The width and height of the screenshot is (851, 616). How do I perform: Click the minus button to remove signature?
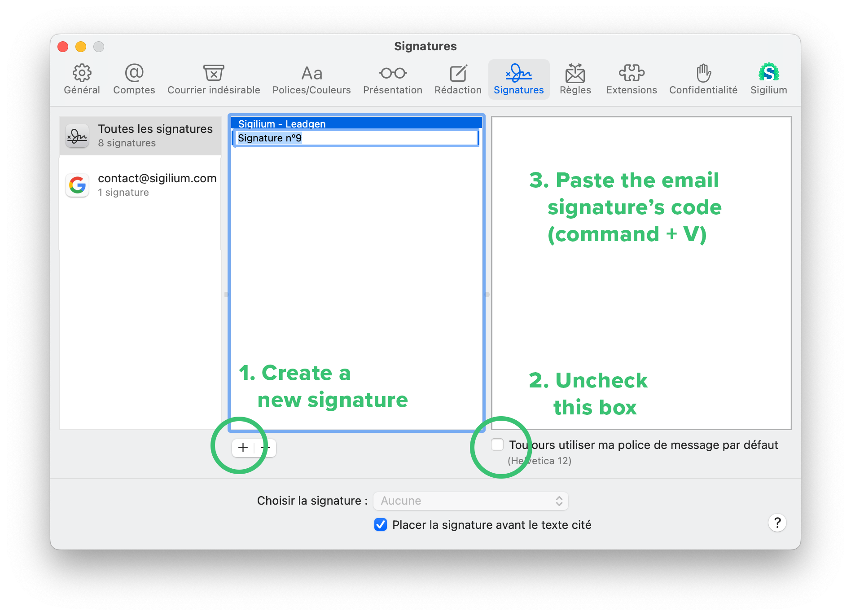[265, 448]
